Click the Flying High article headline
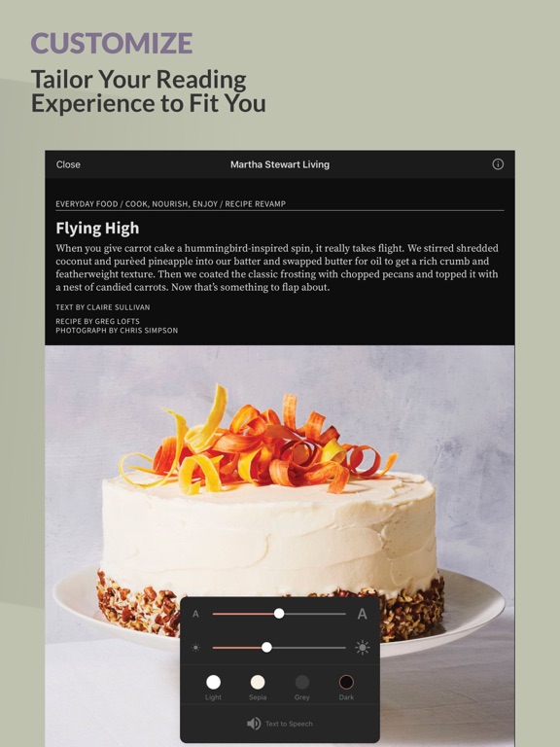The image size is (560, 747). tap(97, 229)
